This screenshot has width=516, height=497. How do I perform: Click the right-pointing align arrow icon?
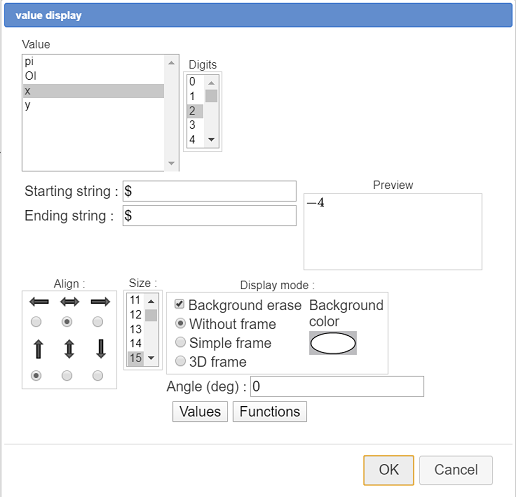point(100,302)
